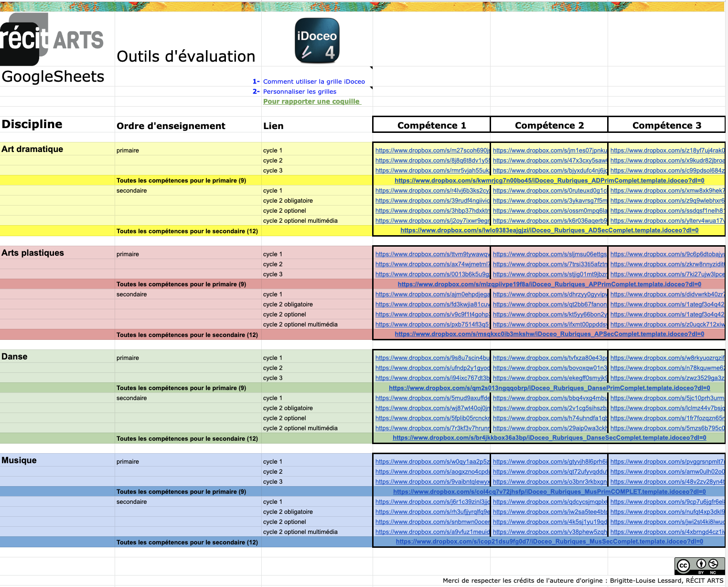Click the iDoceo 4 app icon
This screenshot has height=587, width=728.
(317, 41)
